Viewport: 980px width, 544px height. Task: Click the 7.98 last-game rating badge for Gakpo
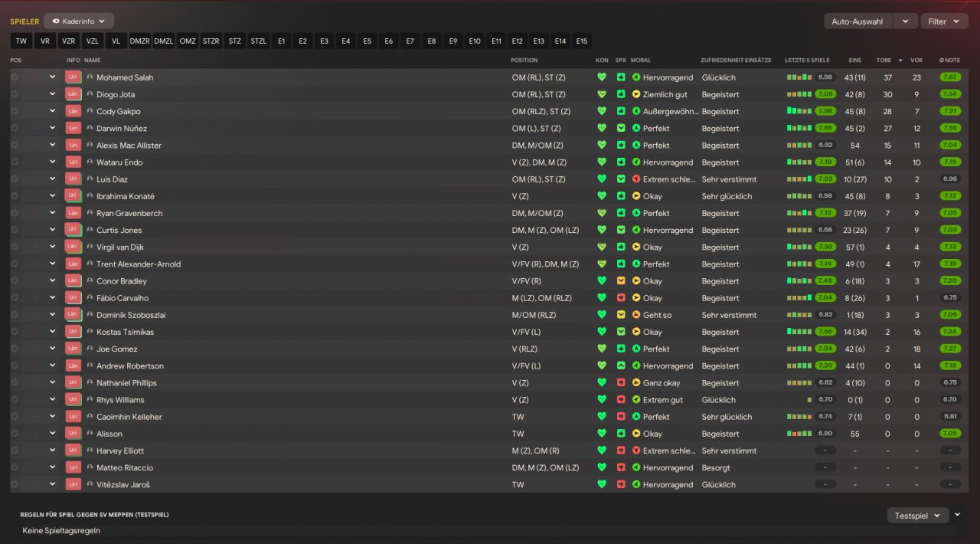click(x=825, y=111)
